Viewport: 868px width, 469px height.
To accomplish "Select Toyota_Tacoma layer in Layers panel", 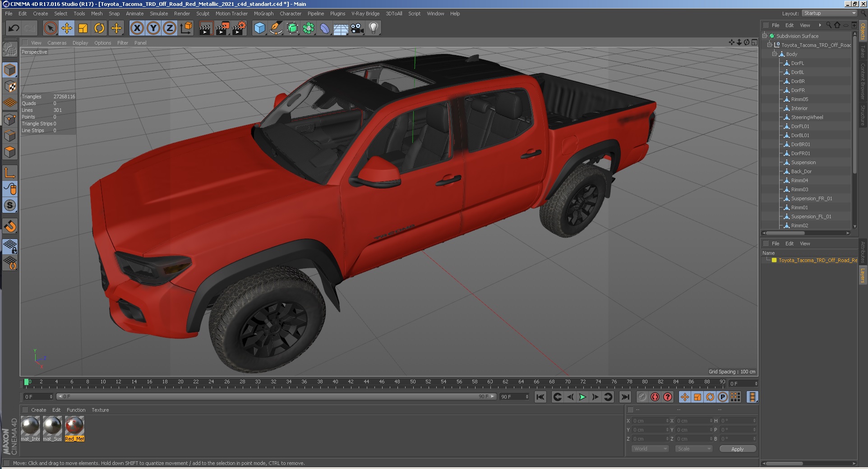I will click(x=817, y=260).
